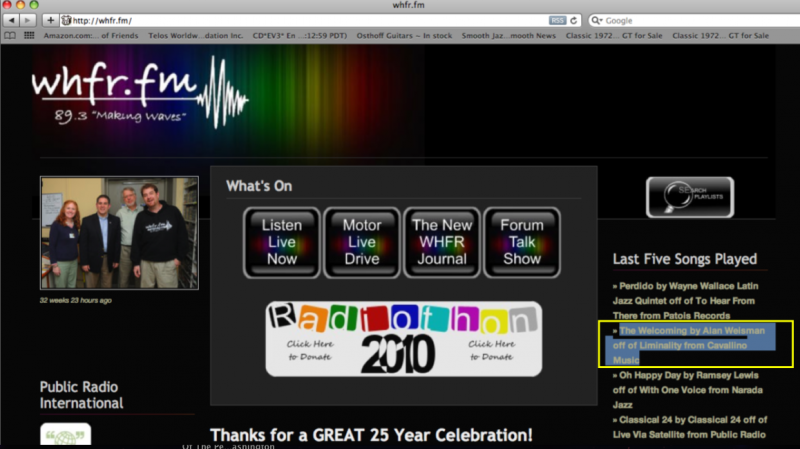Click the staff group photo thumbnail
Image resolution: width=800 pixels, height=449 pixels.
click(x=119, y=233)
